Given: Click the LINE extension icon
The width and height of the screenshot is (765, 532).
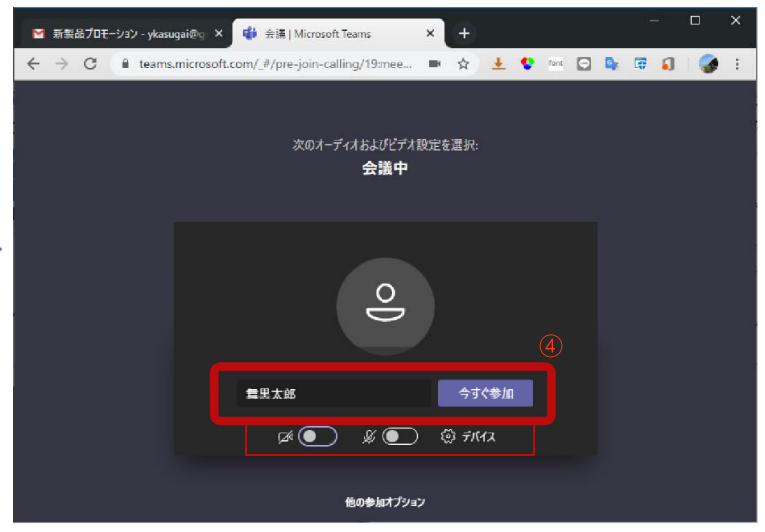Looking at the screenshot, I should click(584, 63).
